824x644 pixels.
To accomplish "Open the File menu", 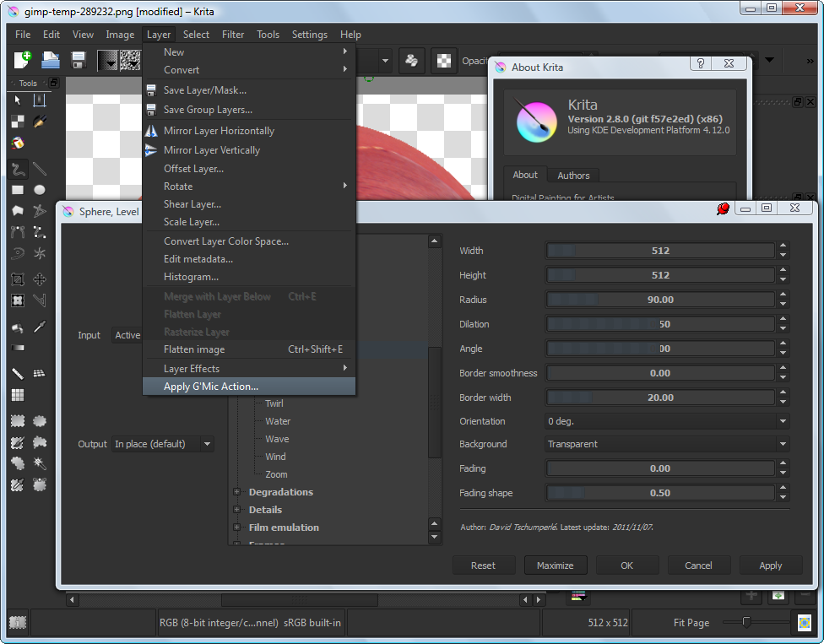I will (x=23, y=35).
